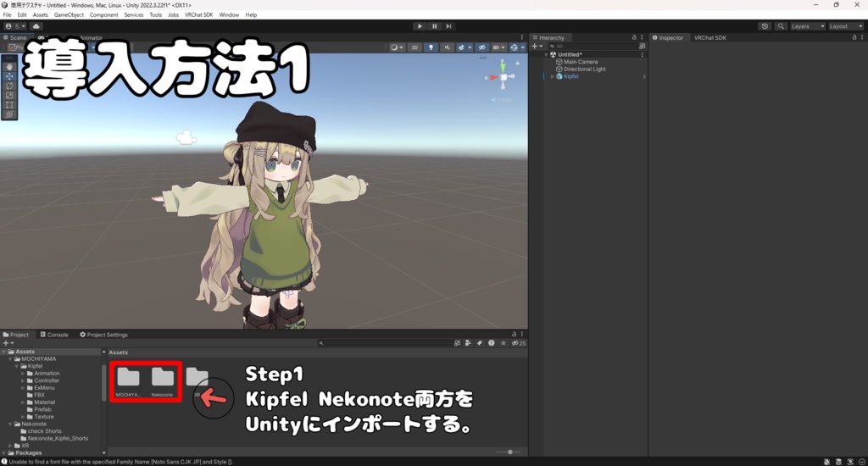Switch to the Project Settings tab
This screenshot has width=868, height=466.
click(103, 335)
